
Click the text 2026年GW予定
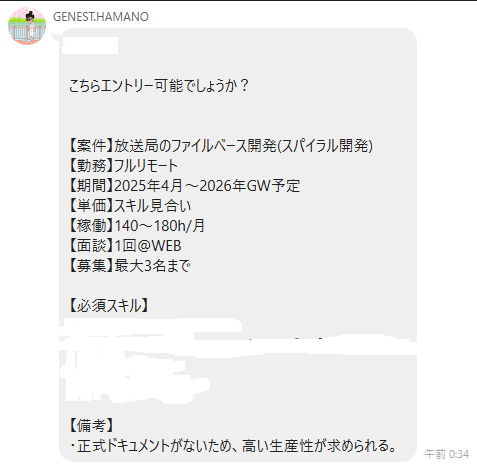click(x=250, y=186)
